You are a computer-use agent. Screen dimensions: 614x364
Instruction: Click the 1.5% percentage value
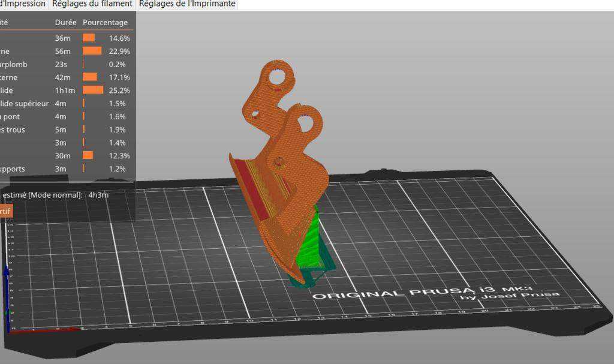[117, 103]
